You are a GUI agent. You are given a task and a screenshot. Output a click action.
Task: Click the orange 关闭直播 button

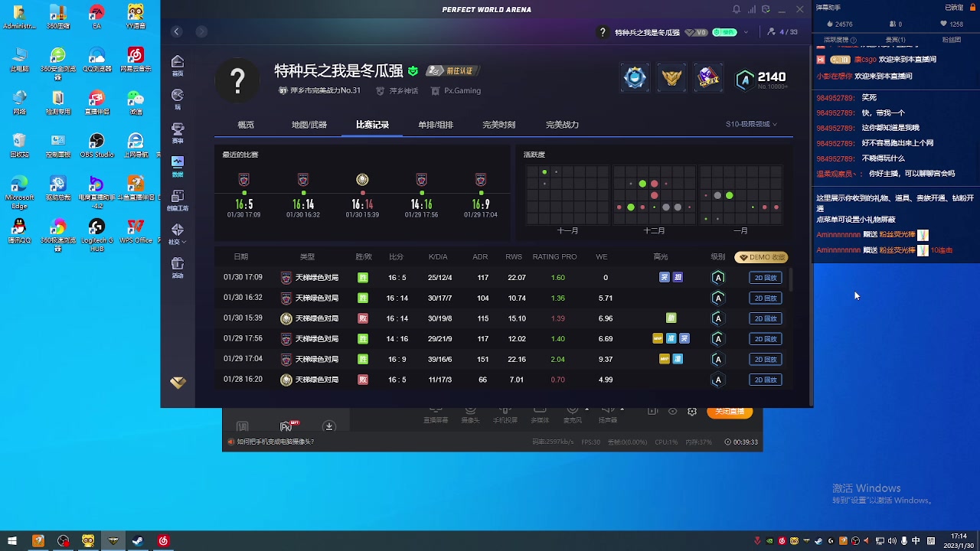(730, 412)
